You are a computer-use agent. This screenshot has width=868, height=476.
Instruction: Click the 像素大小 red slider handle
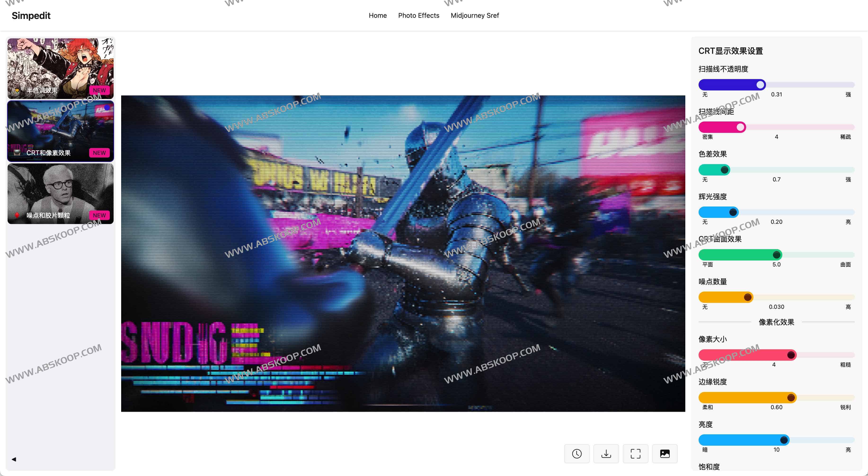tap(791, 355)
